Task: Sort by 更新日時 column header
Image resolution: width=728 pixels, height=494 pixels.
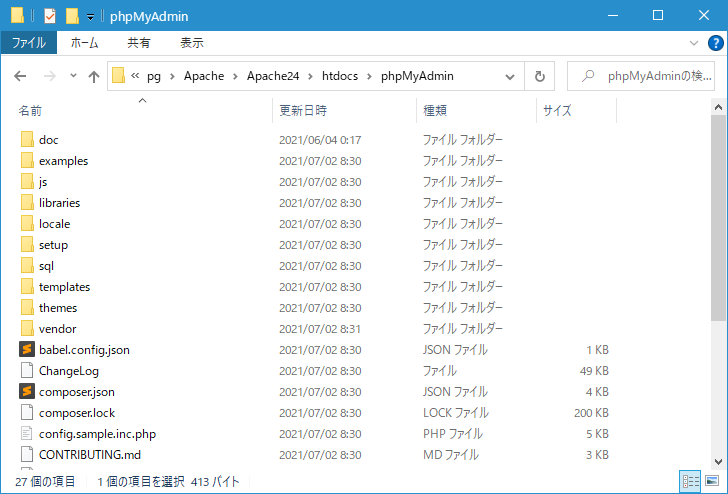Action: [344, 110]
